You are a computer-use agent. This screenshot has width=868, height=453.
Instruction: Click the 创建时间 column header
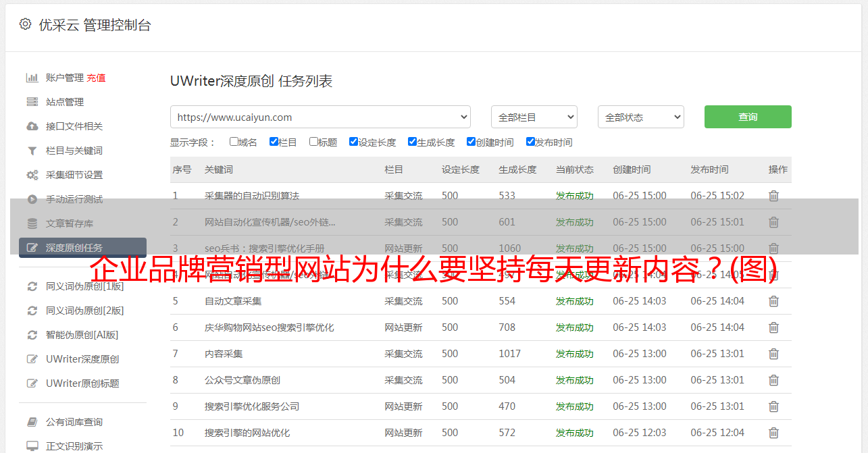point(632,169)
